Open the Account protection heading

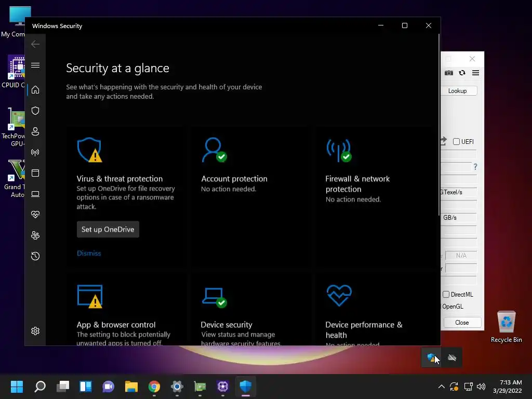[x=234, y=179]
